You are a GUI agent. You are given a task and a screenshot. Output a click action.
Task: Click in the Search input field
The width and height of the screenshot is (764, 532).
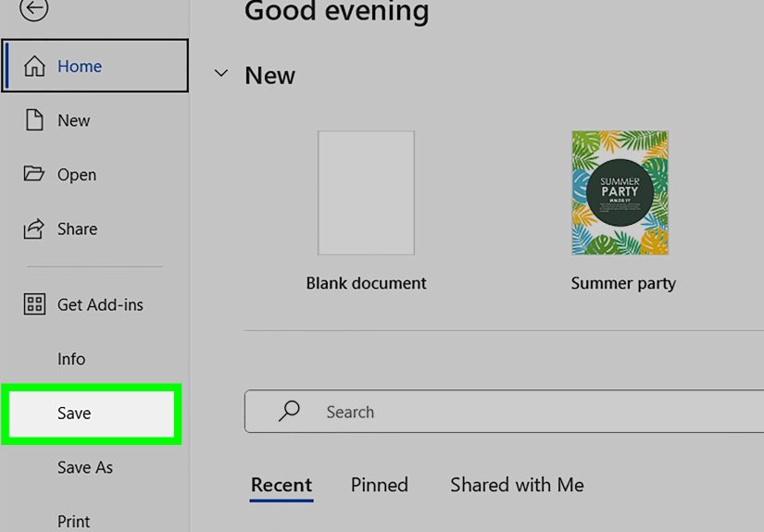(x=505, y=412)
